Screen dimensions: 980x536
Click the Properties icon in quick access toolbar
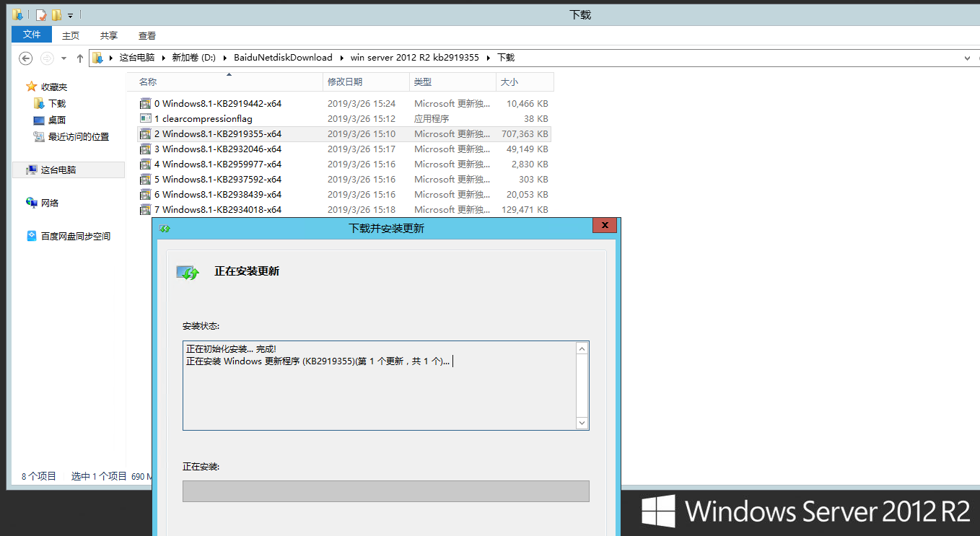click(41, 14)
